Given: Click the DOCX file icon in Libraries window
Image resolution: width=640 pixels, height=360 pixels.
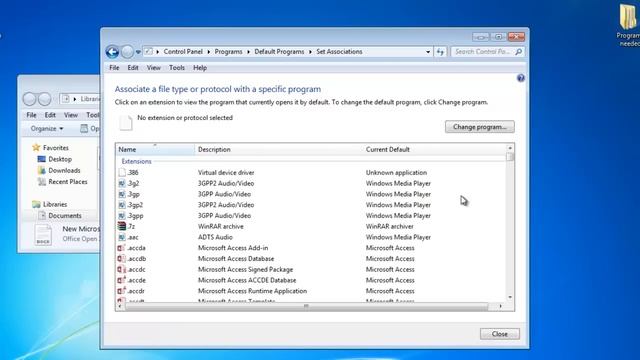Looking at the screenshot, I should coord(43,235).
